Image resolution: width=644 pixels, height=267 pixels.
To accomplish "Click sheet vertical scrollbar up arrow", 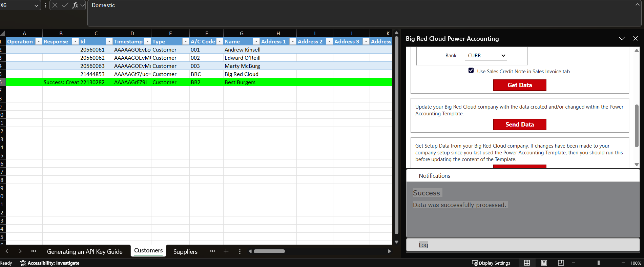I will (396, 33).
